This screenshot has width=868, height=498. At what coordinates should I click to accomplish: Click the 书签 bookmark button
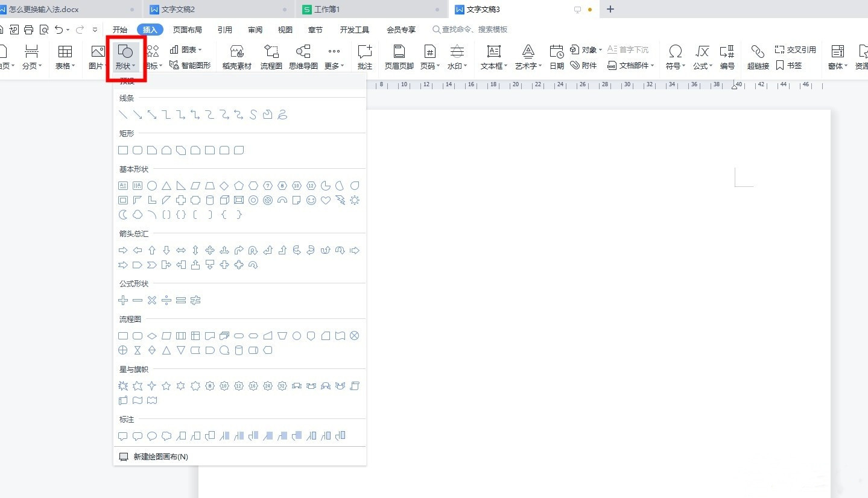pos(788,65)
